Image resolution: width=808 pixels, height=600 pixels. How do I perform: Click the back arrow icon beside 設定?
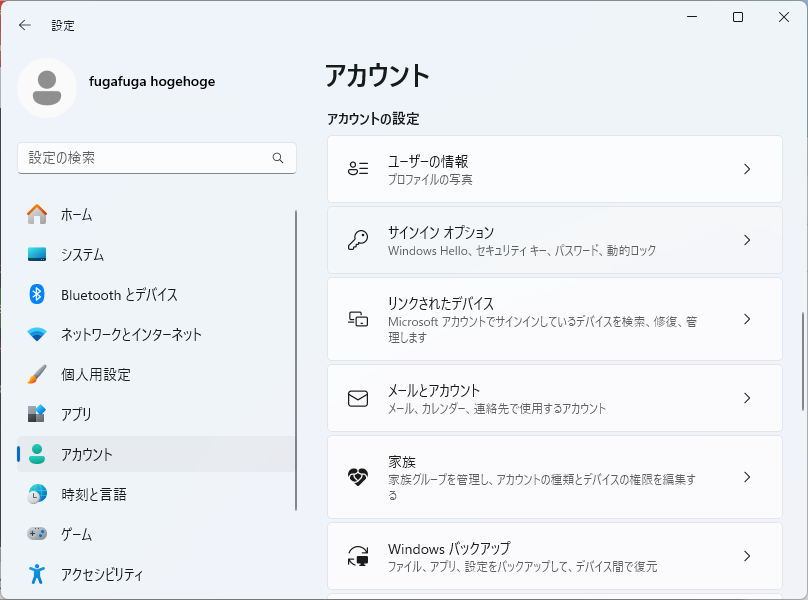pos(24,25)
